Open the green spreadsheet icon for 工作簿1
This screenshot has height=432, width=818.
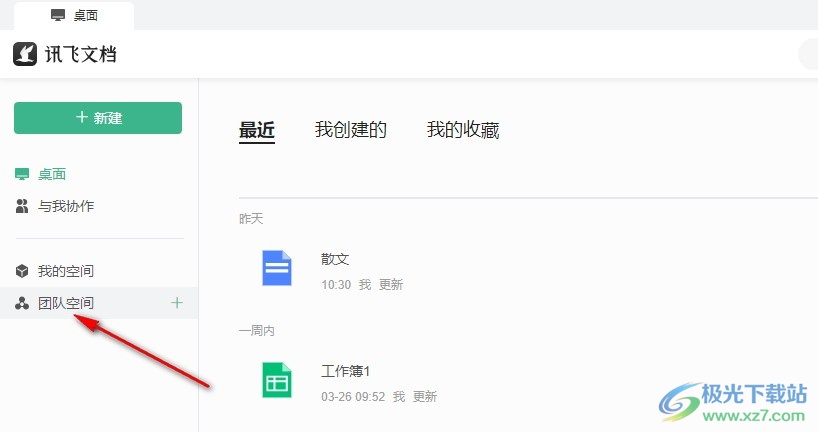[276, 380]
